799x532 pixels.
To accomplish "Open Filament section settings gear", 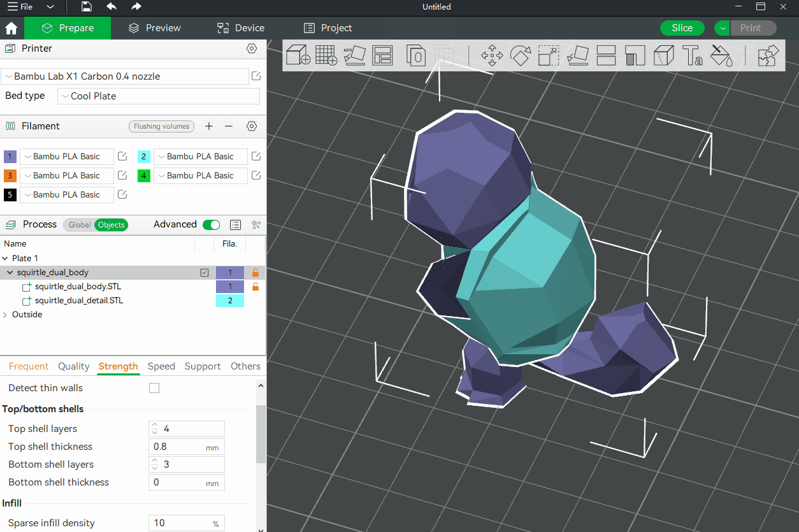I will click(x=252, y=126).
